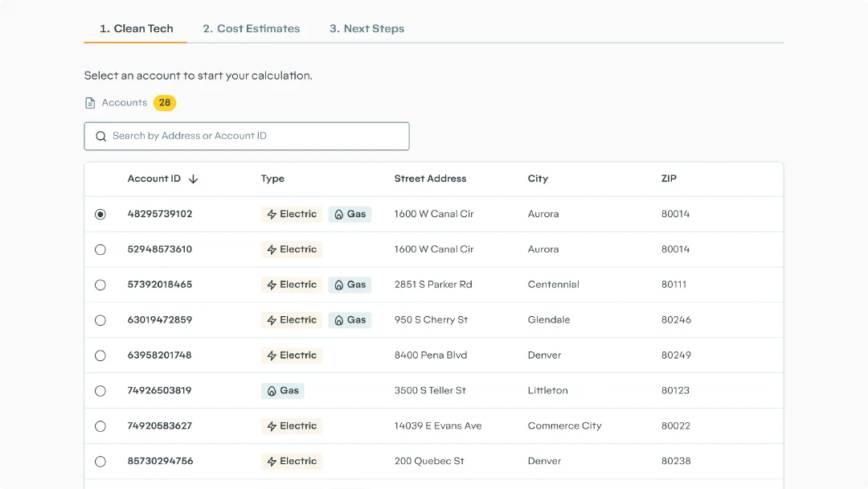Click the address 950 S Cherry St
The height and width of the screenshot is (489, 868).
click(x=432, y=320)
